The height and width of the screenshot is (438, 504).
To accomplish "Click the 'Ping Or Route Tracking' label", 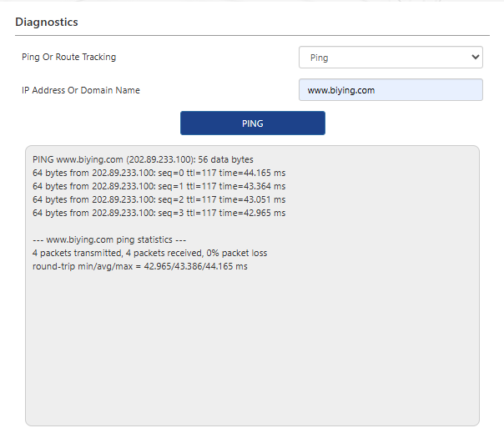I will pyautogui.click(x=68, y=58).
